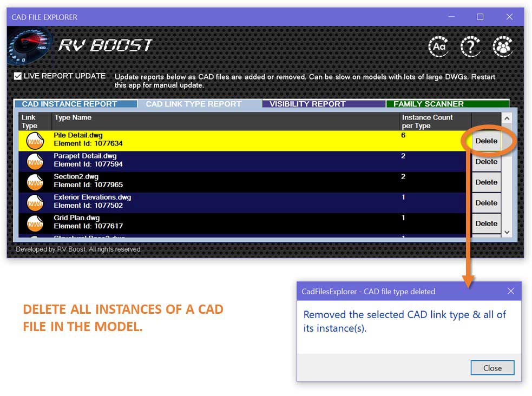Delete the Exterior Elevations.dwg link type
The image size is (532, 396).
coord(486,203)
